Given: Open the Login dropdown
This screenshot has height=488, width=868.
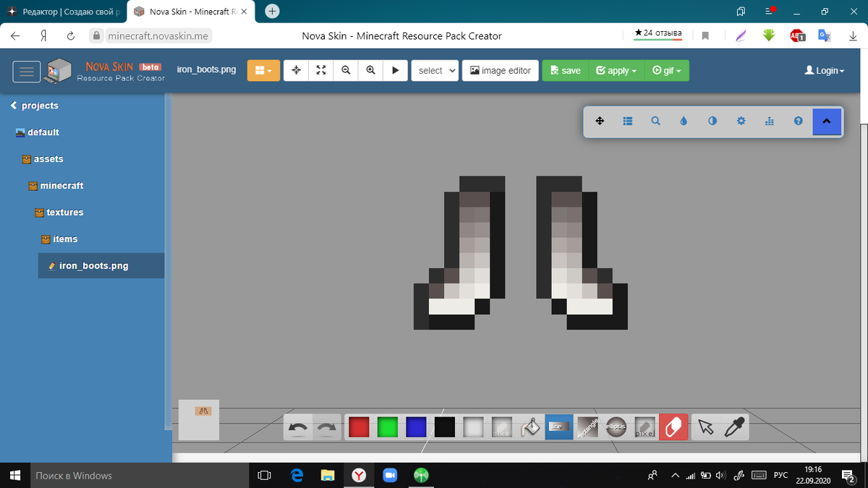Looking at the screenshot, I should (825, 71).
